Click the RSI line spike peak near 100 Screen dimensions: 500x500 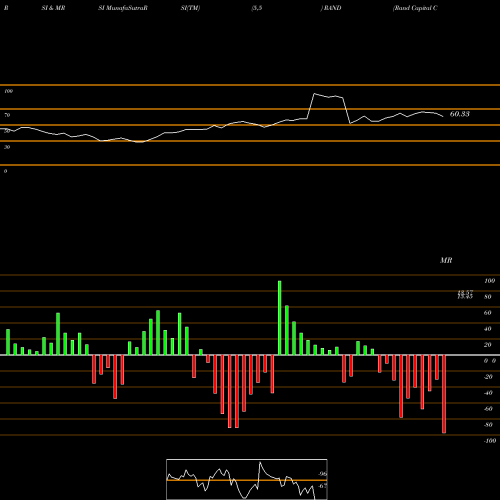314,94
